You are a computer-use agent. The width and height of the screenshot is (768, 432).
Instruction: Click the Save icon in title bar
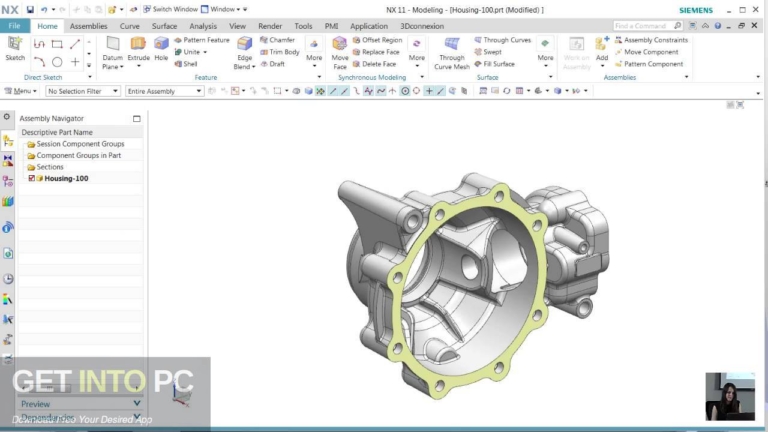(x=30, y=9)
